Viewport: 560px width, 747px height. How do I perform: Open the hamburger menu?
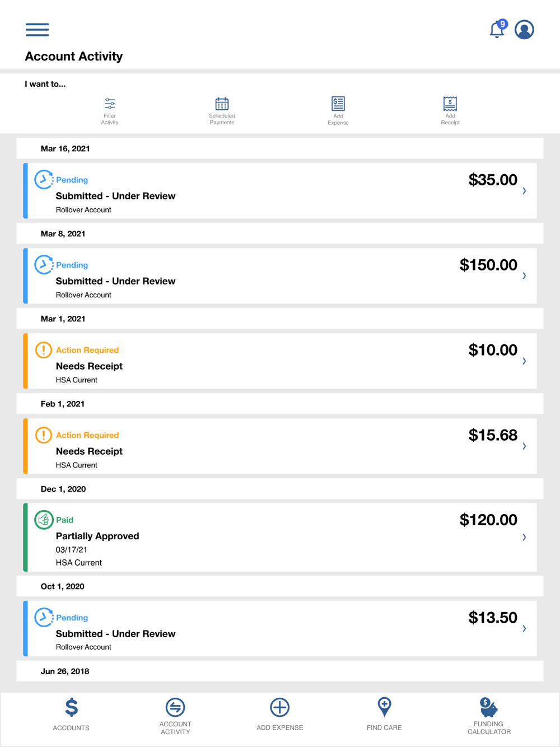click(37, 30)
